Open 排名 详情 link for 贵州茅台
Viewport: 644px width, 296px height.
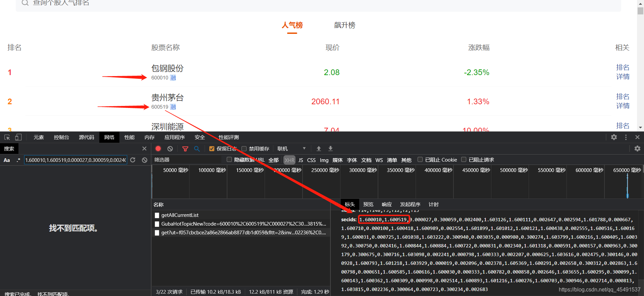pos(623,101)
